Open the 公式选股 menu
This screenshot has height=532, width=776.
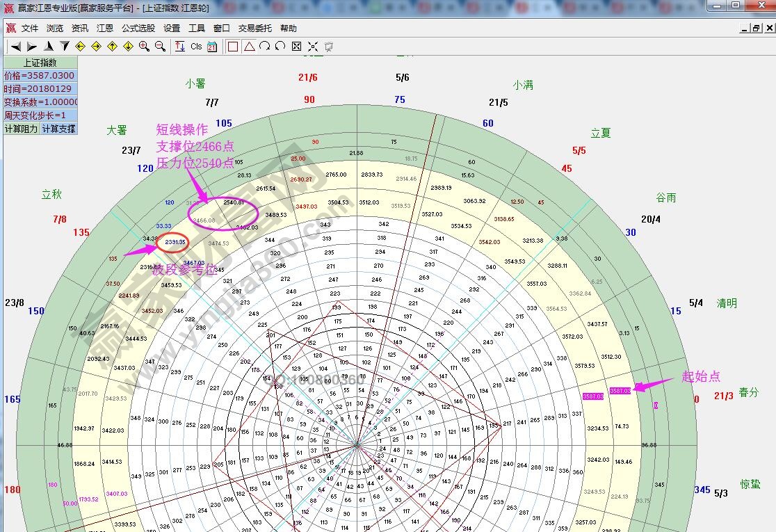pyautogui.click(x=138, y=29)
